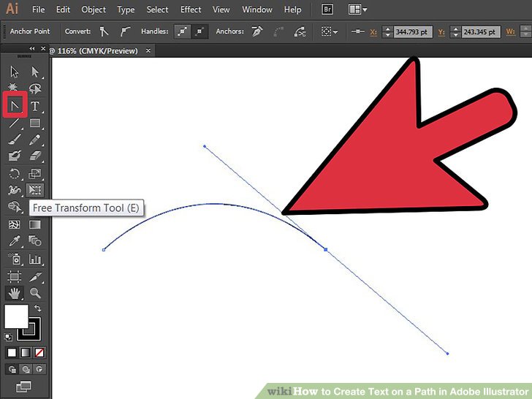Select the Eyedropper tool
The width and height of the screenshot is (532, 399).
coord(15,241)
